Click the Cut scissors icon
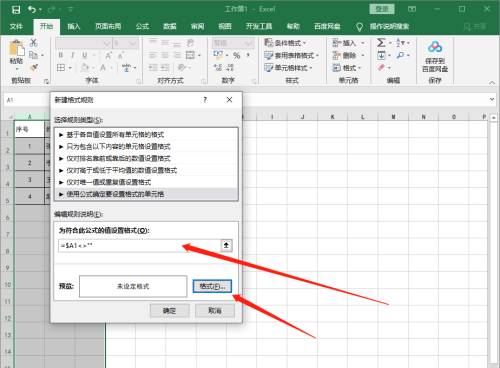This screenshot has width=500, height=368. point(34,43)
